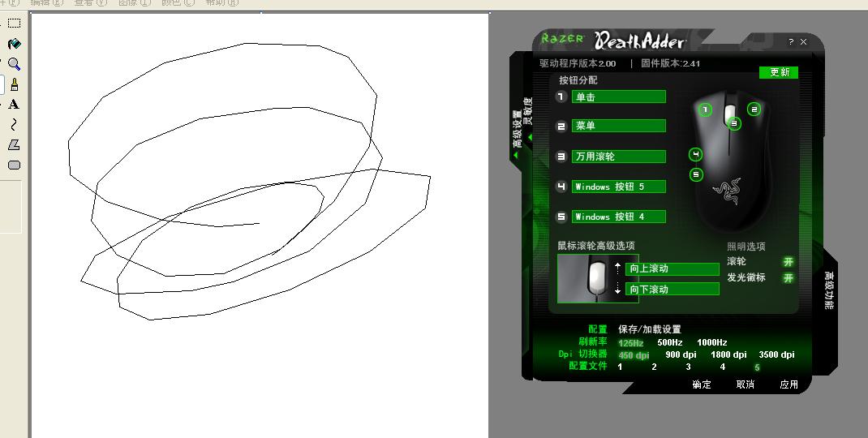Confirm with the 确定 button
Viewport: 868px width, 438px height.
(x=702, y=384)
